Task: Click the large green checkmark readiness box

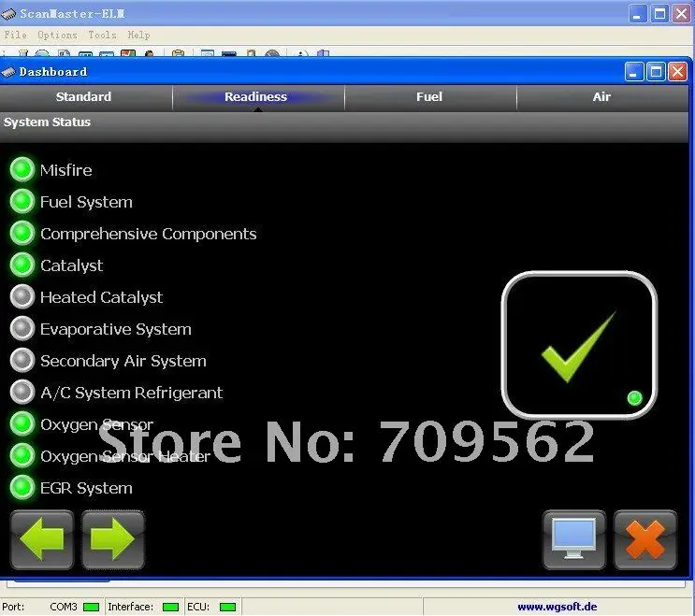Action: point(579,346)
